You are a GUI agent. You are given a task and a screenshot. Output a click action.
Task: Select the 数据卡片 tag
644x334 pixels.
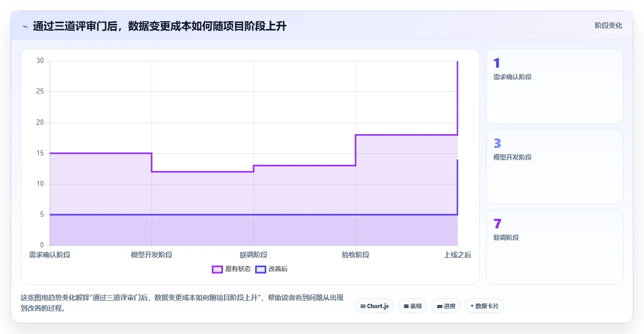point(484,306)
